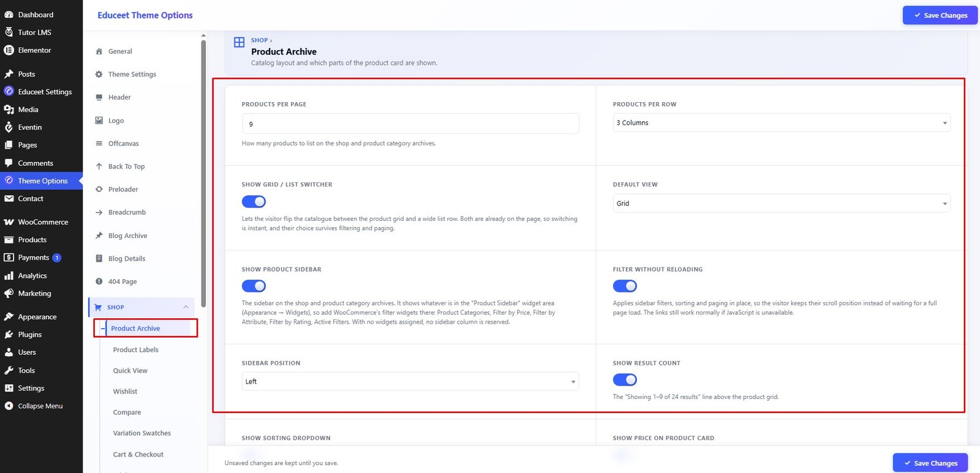The width and height of the screenshot is (980, 473).
Task: Click the General home icon
Action: (99, 51)
